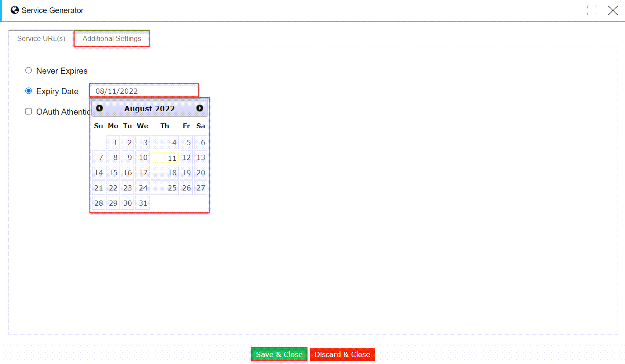625x364 pixels.
Task: Pick August 8 in the calendar
Action: [x=113, y=157]
